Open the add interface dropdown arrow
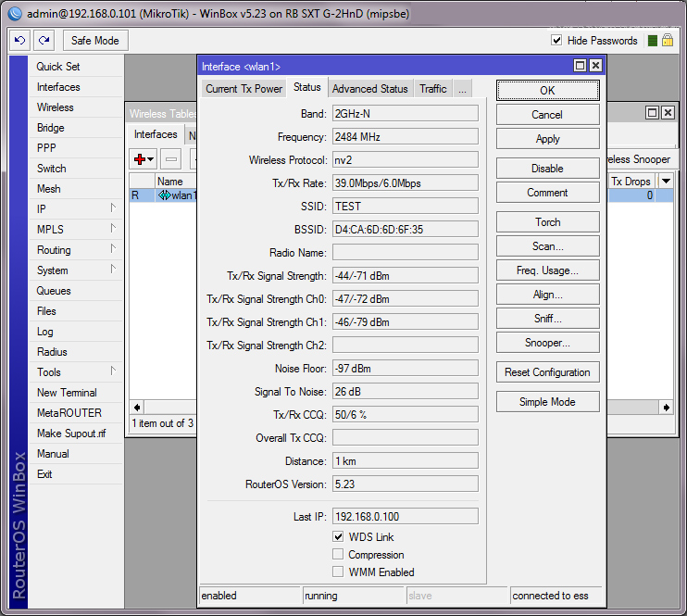This screenshot has height=616, width=687. tap(150, 159)
